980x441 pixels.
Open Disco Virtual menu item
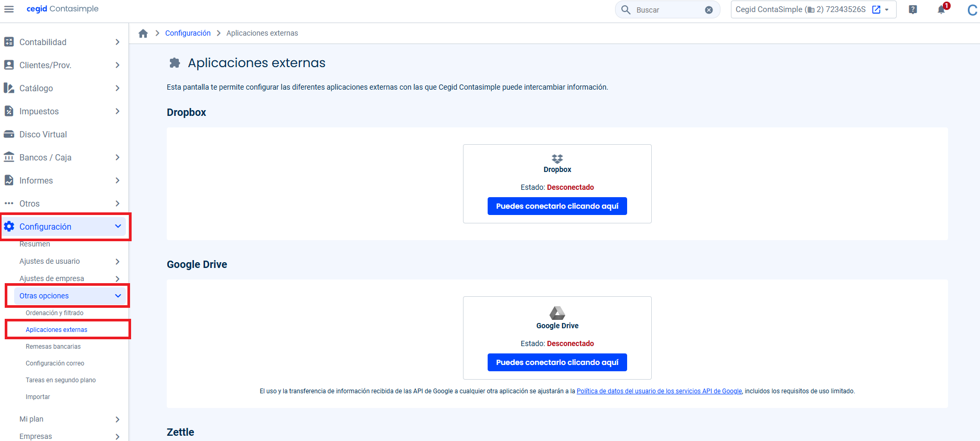[43, 134]
